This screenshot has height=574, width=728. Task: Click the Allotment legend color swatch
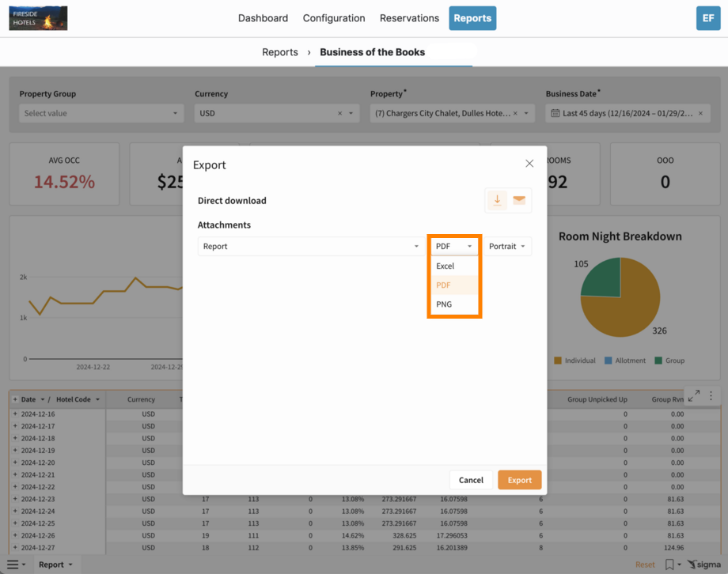[609, 361]
